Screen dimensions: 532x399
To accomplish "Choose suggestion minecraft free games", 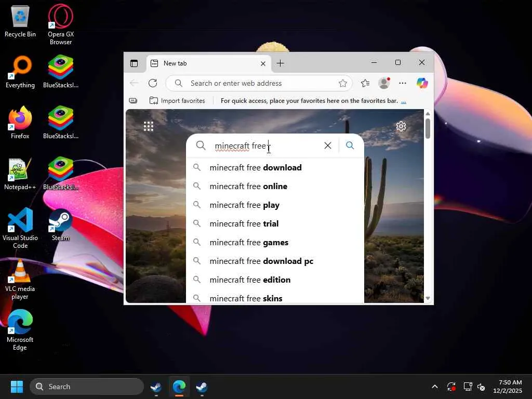I will pyautogui.click(x=275, y=242).
